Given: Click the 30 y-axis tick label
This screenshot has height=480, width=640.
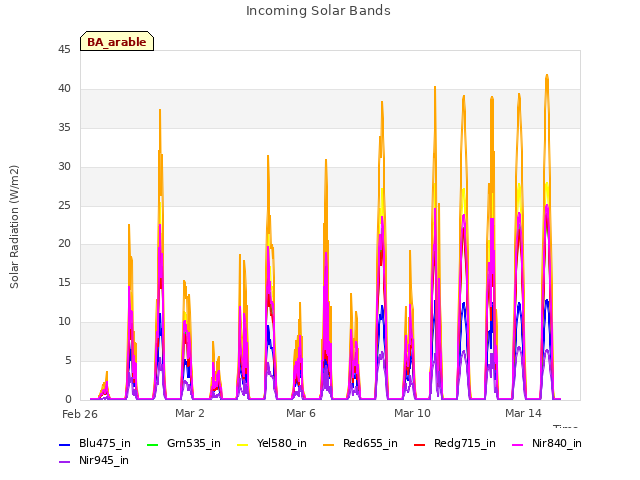Looking at the screenshot, I should coord(64,167).
